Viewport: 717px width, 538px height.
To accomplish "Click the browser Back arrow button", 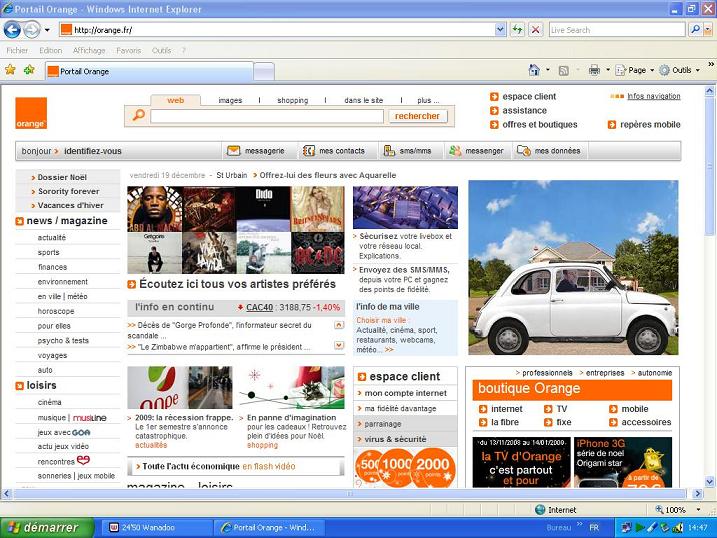I will (x=12, y=30).
